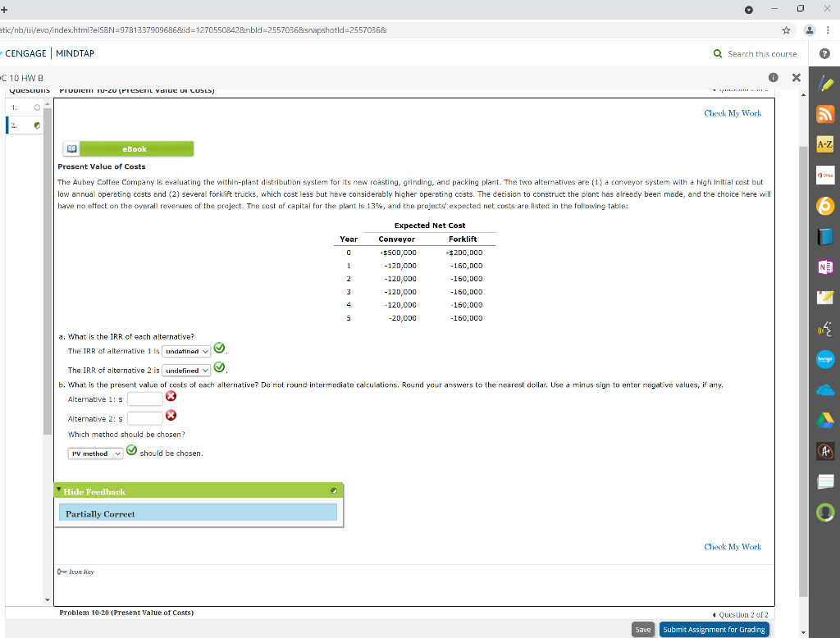Open the OneDrive cloud app

coord(825,390)
